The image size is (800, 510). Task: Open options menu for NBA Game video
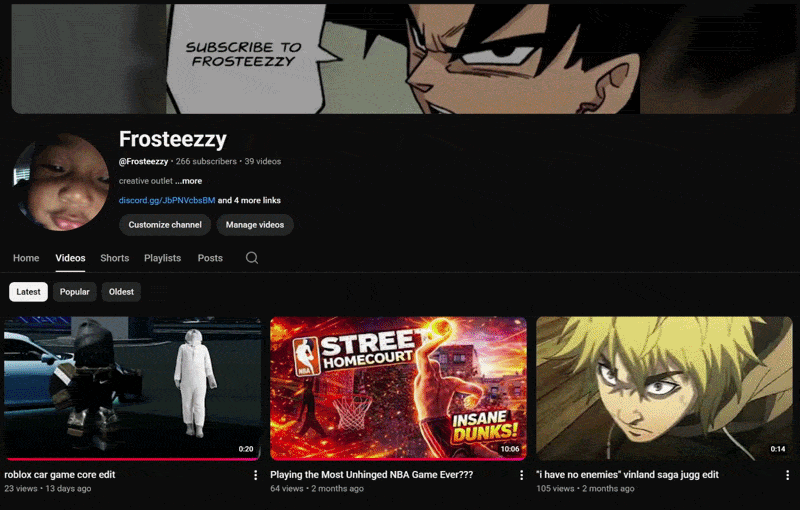(521, 475)
